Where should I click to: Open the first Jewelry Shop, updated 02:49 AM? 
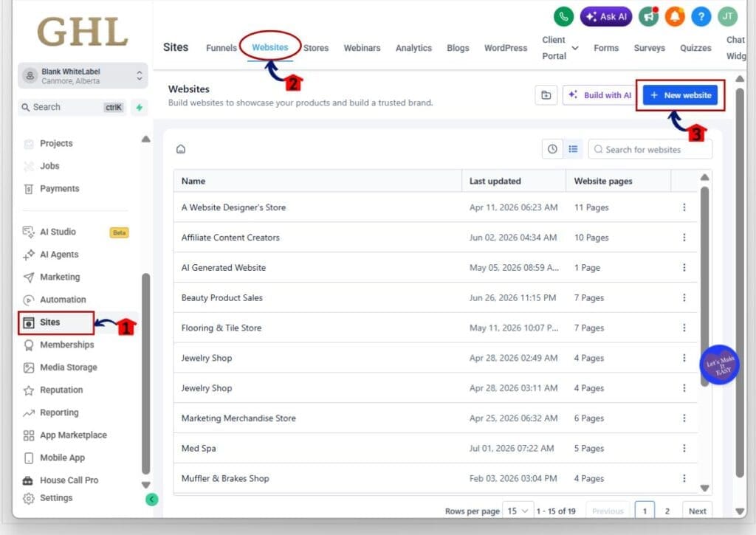pyautogui.click(x=435, y=358)
